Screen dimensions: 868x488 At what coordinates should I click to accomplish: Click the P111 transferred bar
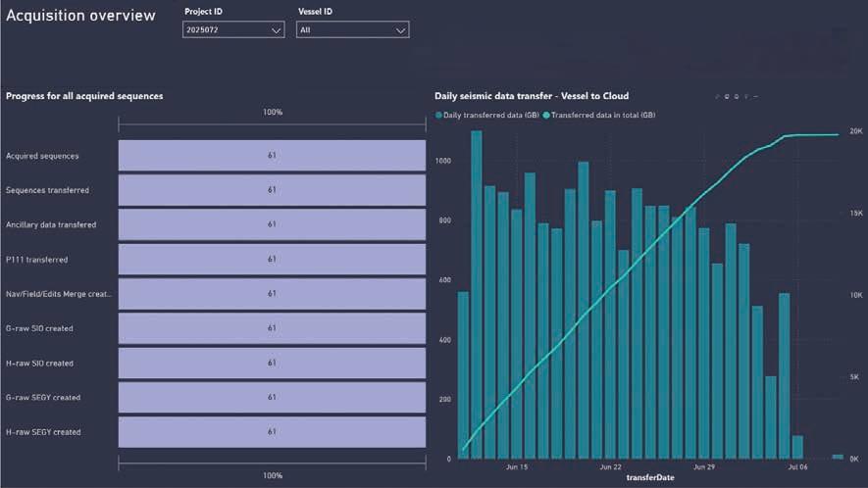coord(272,259)
